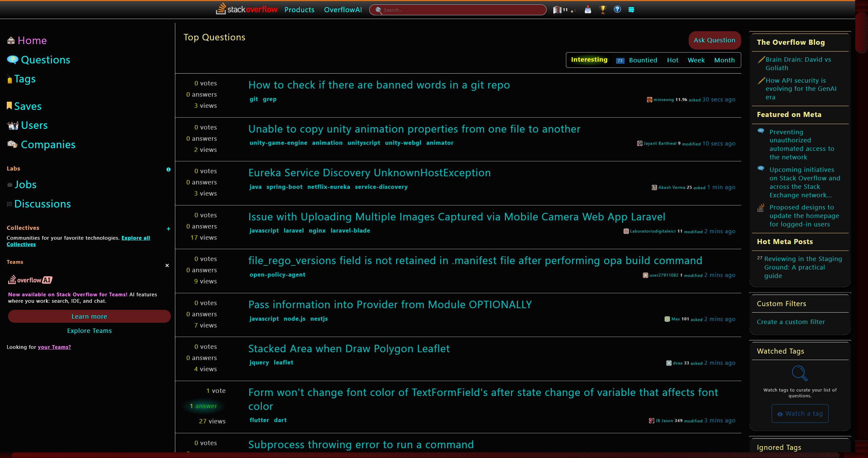Screen dimensions: 868x458
Task: Click the your Teams? link
Action: click(x=54, y=347)
